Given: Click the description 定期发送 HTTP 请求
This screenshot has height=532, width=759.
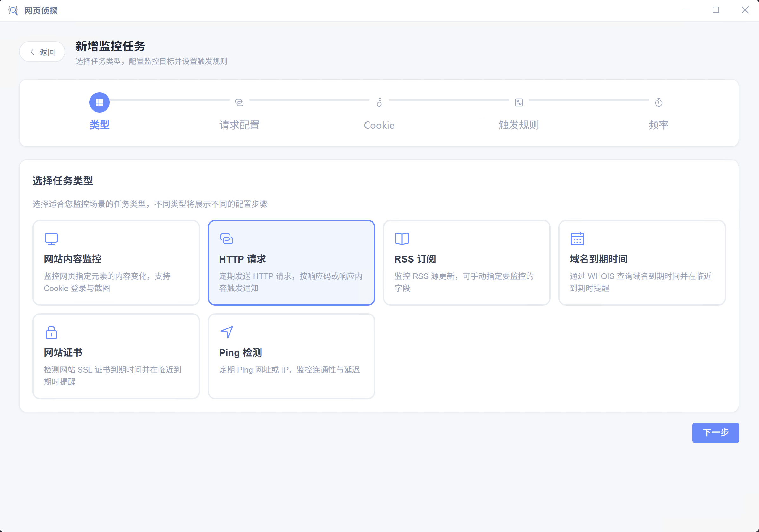Looking at the screenshot, I should point(291,282).
